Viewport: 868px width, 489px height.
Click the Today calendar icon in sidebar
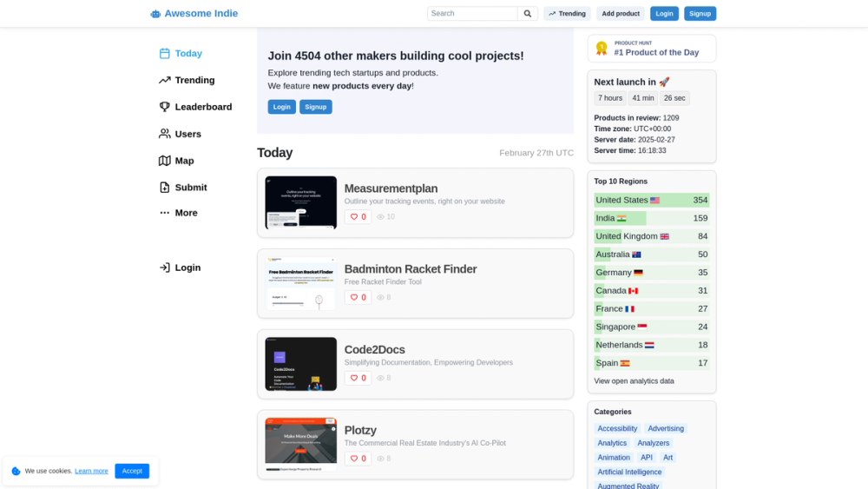[164, 53]
